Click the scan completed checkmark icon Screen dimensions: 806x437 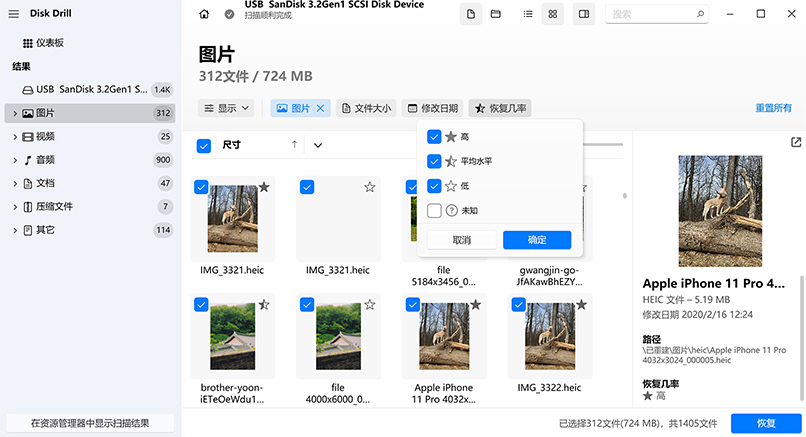coord(230,14)
